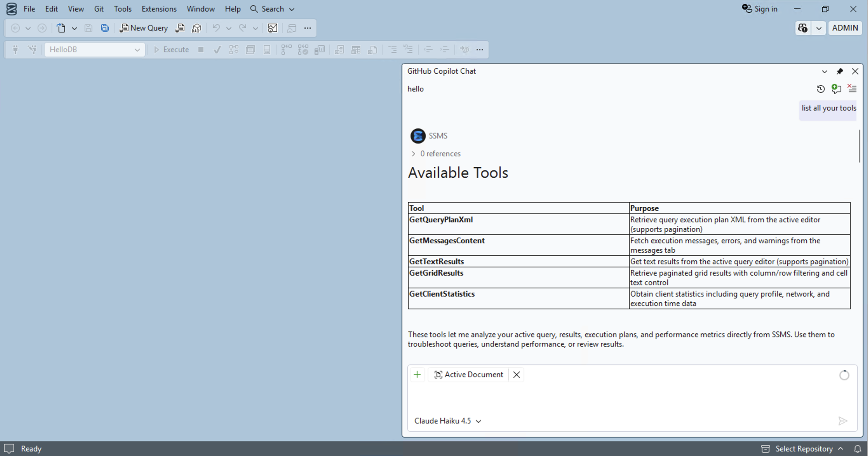Click the Save single-disk icon
Viewport: 868px width, 456px height.
coord(88,28)
